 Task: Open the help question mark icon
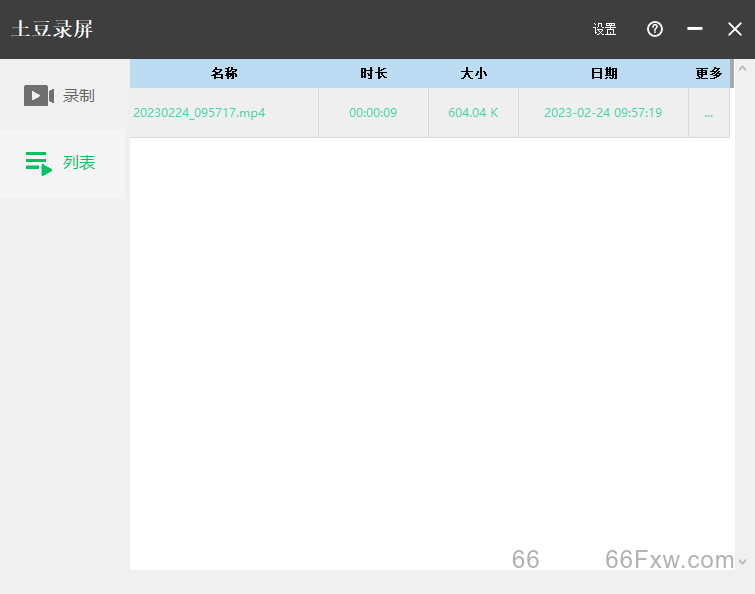[655, 29]
